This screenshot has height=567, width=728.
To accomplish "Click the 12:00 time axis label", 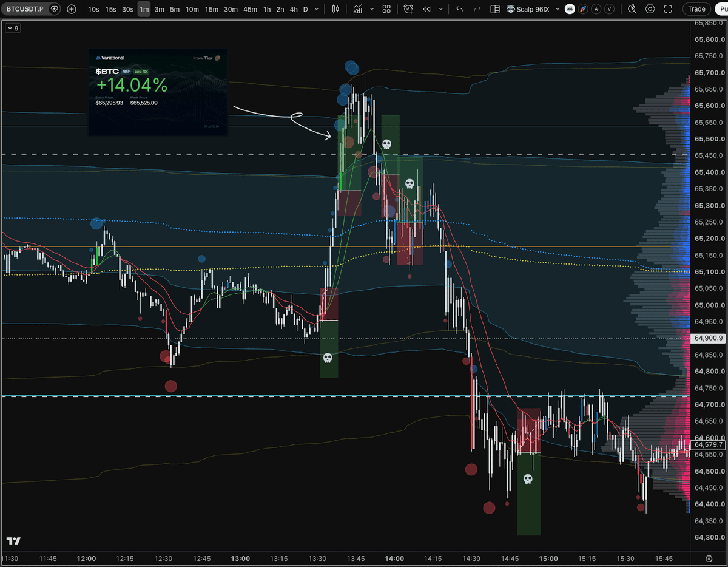I will coord(87,558).
